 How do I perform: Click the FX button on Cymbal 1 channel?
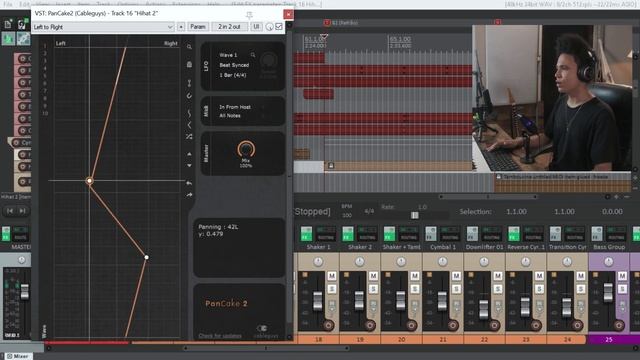pos(431,234)
